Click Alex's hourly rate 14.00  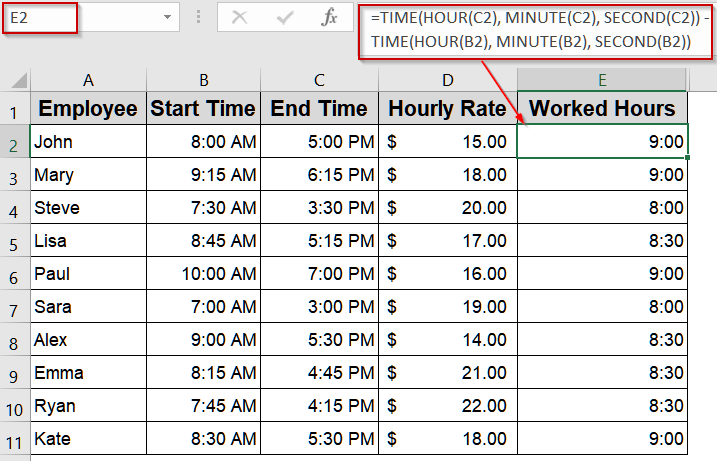click(448, 339)
